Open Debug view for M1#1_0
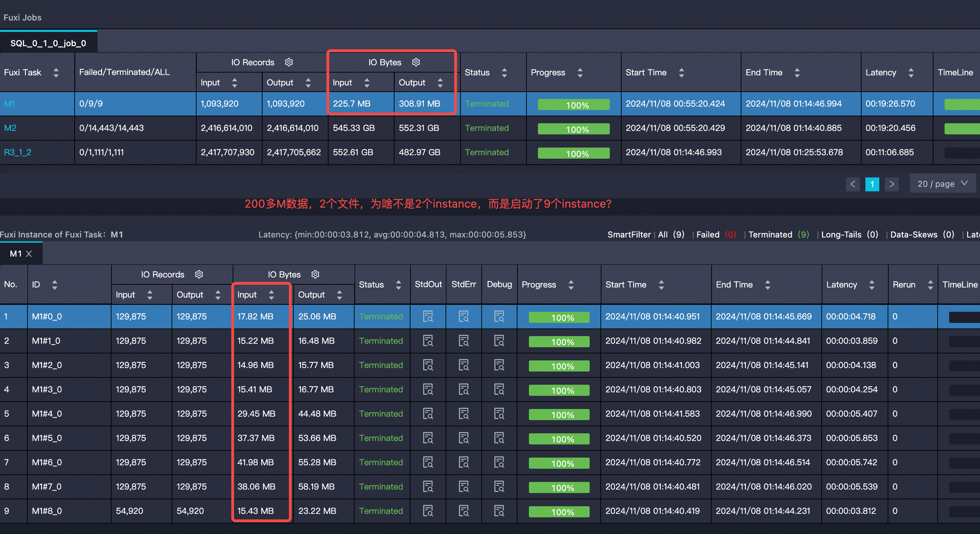The height and width of the screenshot is (534, 980). coord(499,341)
